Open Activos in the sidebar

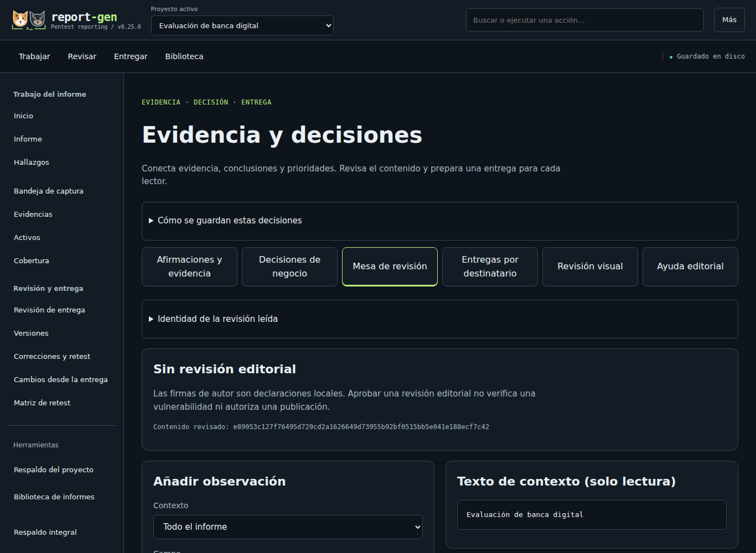pos(27,237)
